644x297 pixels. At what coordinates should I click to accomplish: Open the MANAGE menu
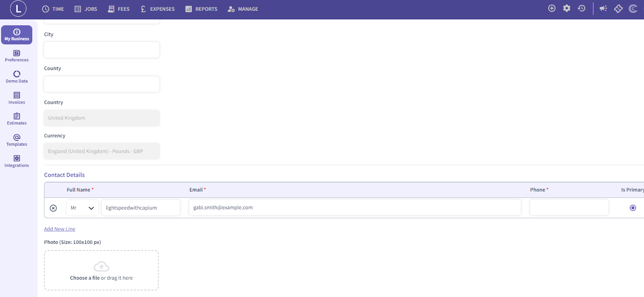(243, 9)
